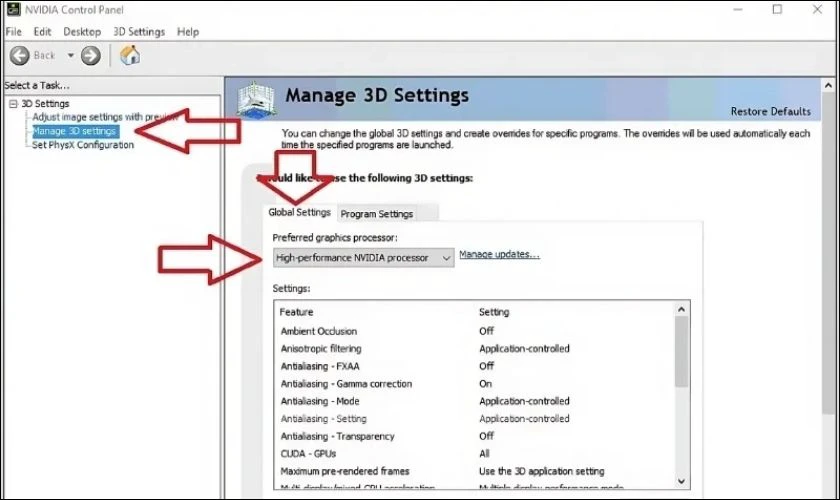Image resolution: width=840 pixels, height=500 pixels.
Task: Click Restore Defaults
Action: pyautogui.click(x=770, y=111)
